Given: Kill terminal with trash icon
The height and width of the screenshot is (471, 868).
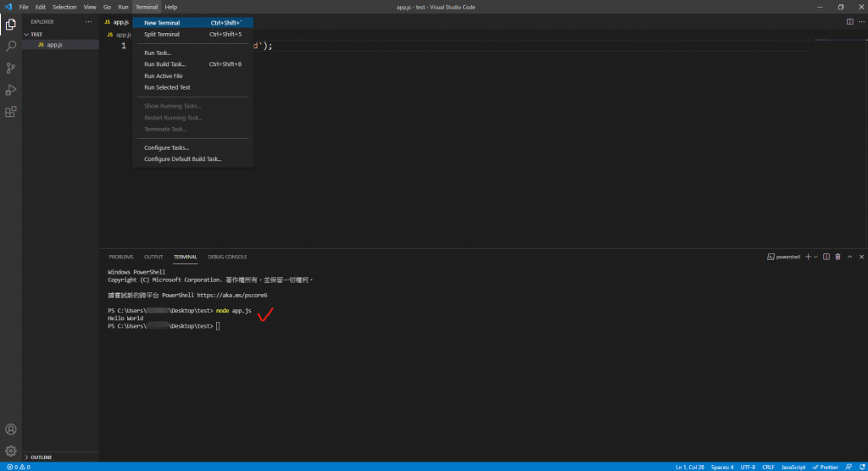Looking at the screenshot, I should tap(837, 257).
